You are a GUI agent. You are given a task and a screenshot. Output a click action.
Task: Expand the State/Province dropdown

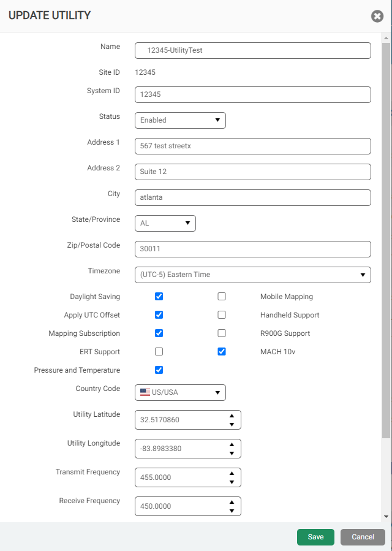(165, 223)
